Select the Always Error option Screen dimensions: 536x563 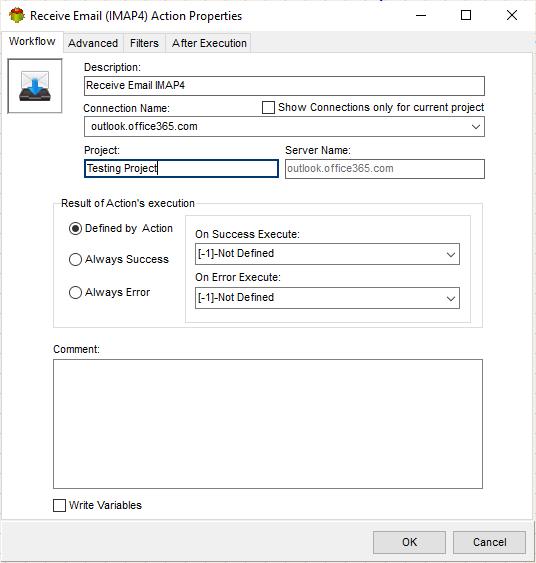click(75, 292)
